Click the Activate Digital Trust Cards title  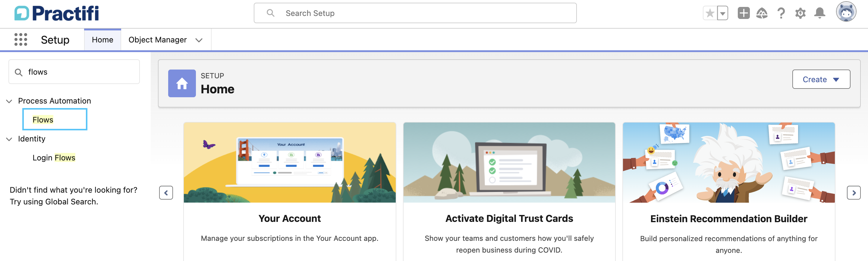click(x=509, y=219)
